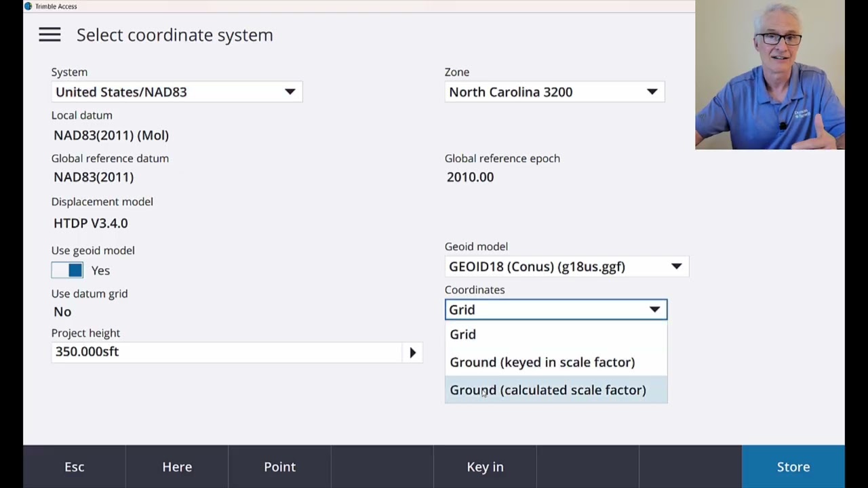
Task: Click in the Project height field
Action: pyautogui.click(x=226, y=352)
